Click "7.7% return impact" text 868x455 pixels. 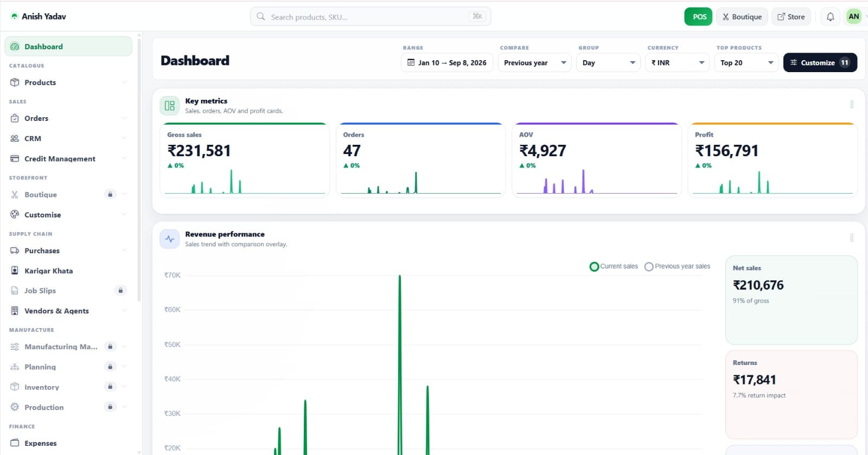pyautogui.click(x=759, y=395)
